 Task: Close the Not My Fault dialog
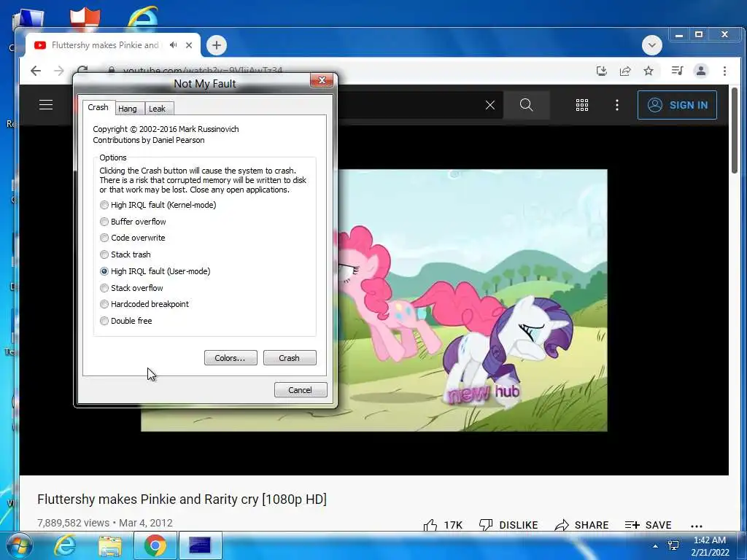(x=322, y=80)
